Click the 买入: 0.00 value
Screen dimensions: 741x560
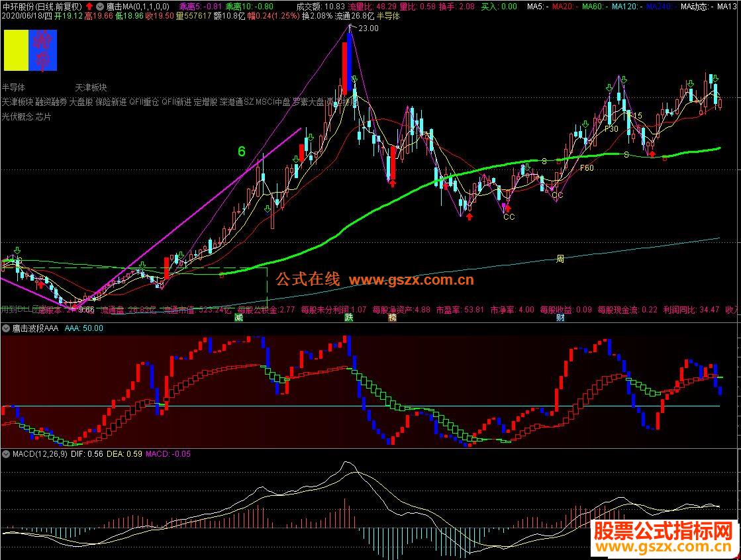[499, 7]
